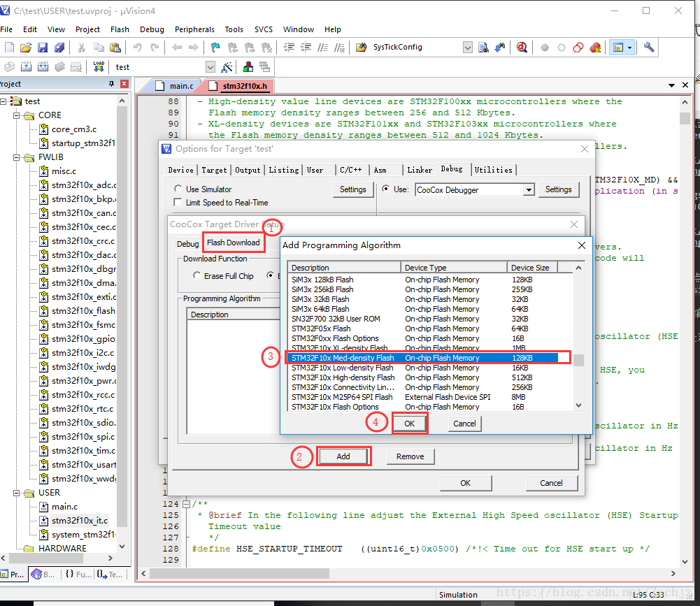This screenshot has width=700, height=606.
Task: Start debug session magnifier icon
Action: 522,48
